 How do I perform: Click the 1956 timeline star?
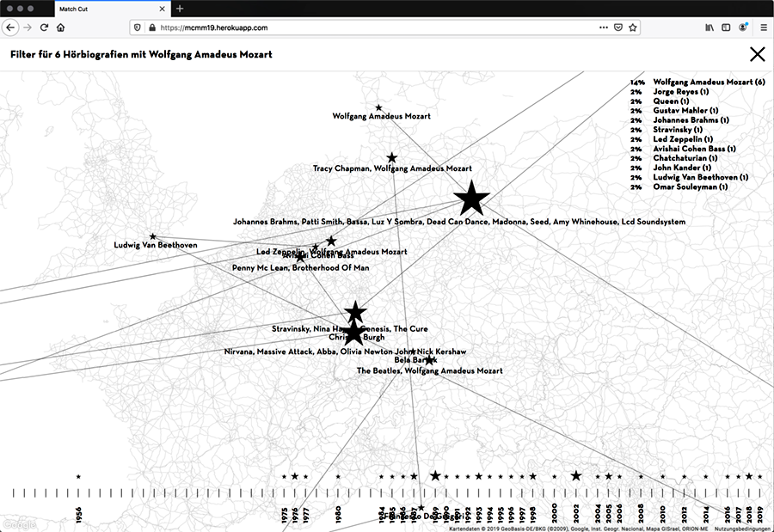[x=78, y=477]
